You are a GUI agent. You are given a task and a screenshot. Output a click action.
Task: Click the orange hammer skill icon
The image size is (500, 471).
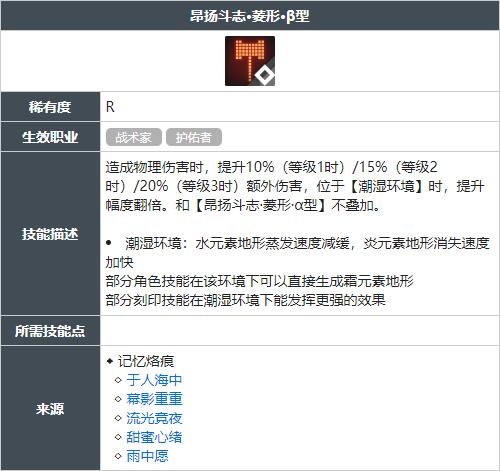pyautogui.click(x=250, y=61)
